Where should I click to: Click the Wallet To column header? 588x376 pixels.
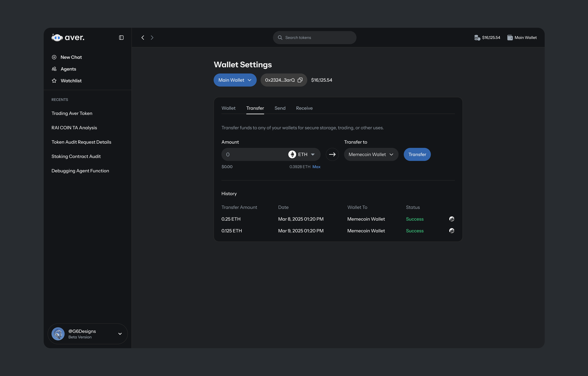(357, 207)
